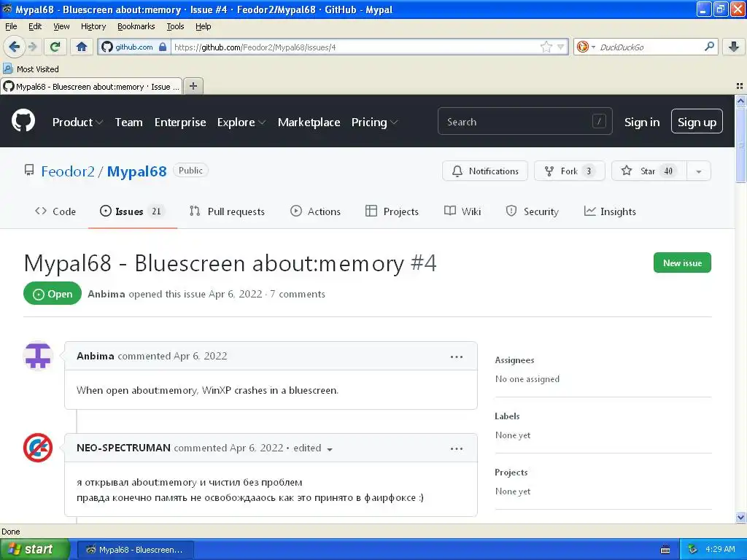Image resolution: width=747 pixels, height=560 pixels.
Task: Click Anbima's purple avatar
Action: tap(38, 356)
